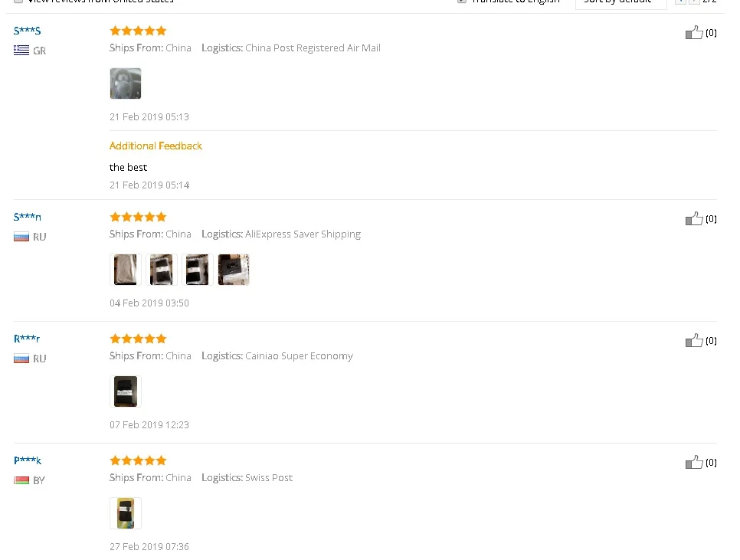Click the Russian flag under R***r
Screen dimensions: 740x560
[x=21, y=359]
